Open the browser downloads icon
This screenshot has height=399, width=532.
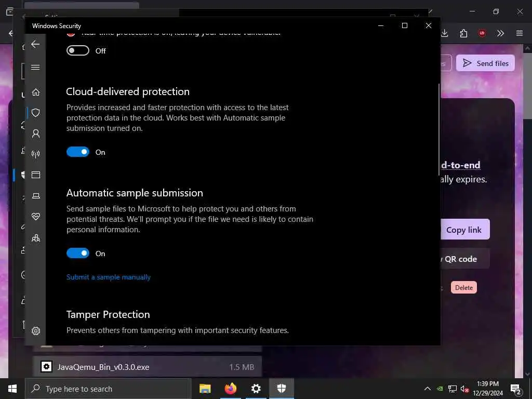[445, 33]
